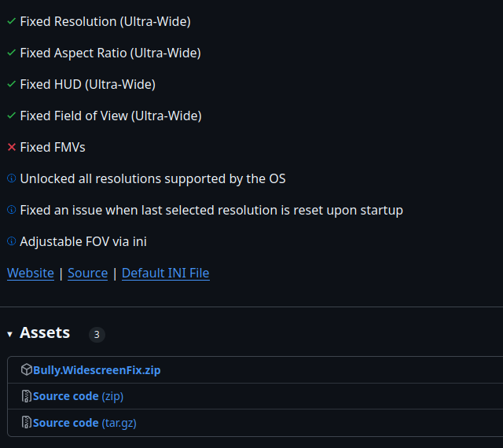Click the Assets heading

[x=45, y=332]
